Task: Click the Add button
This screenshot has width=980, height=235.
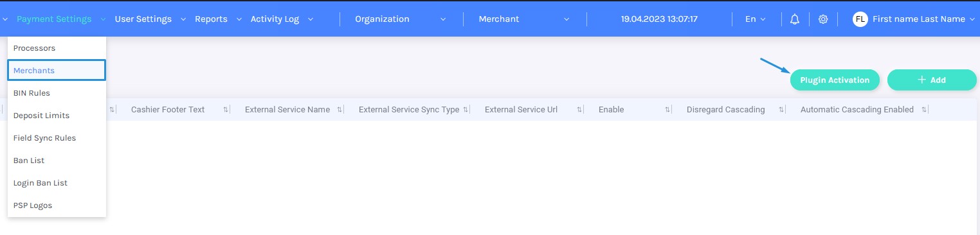Action: pos(932,80)
